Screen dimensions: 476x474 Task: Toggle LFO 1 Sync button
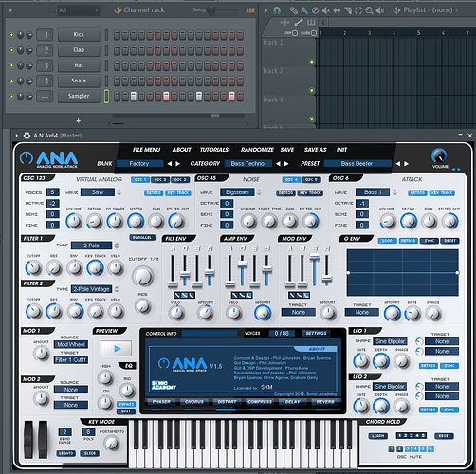449,366
